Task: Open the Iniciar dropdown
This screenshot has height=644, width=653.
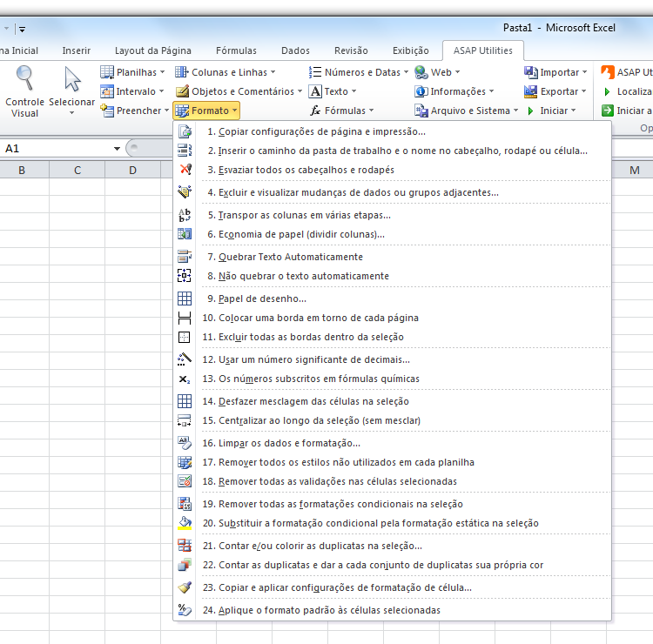Action: coord(550,111)
